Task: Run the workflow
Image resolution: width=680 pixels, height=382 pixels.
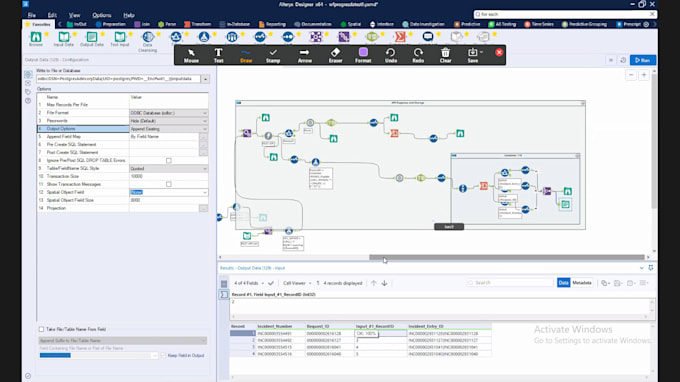Action: [643, 60]
